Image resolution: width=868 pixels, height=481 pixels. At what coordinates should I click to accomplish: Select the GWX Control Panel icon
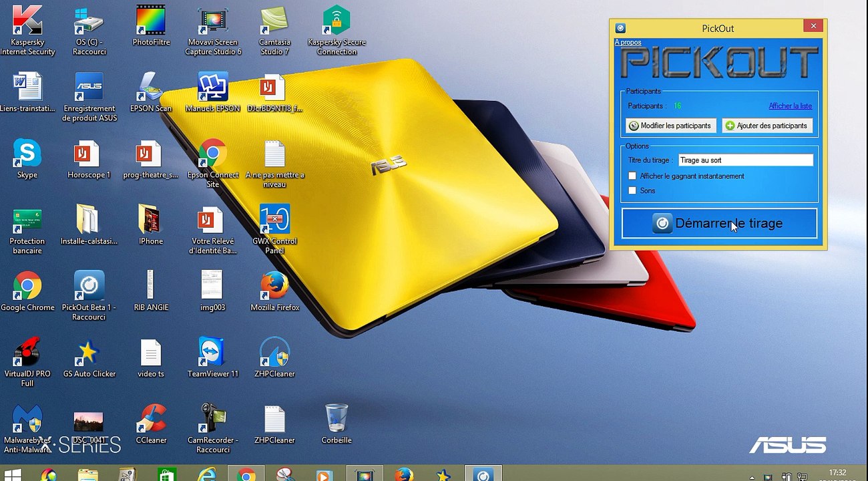[274, 229]
